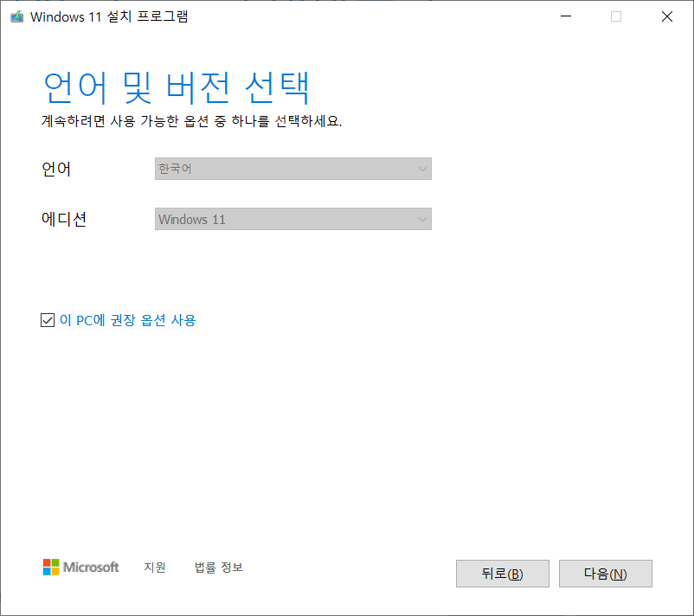
Task: Open the 법률 정보 link
Action: [x=218, y=567]
